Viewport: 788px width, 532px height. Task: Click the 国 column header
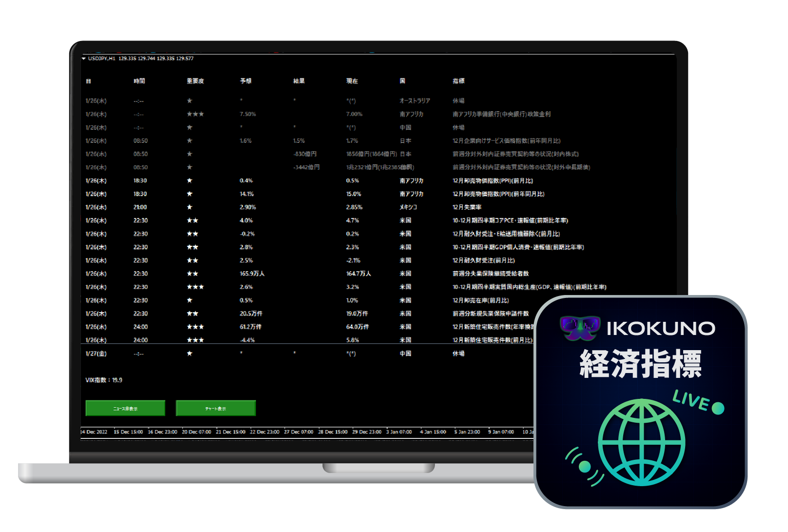[402, 81]
